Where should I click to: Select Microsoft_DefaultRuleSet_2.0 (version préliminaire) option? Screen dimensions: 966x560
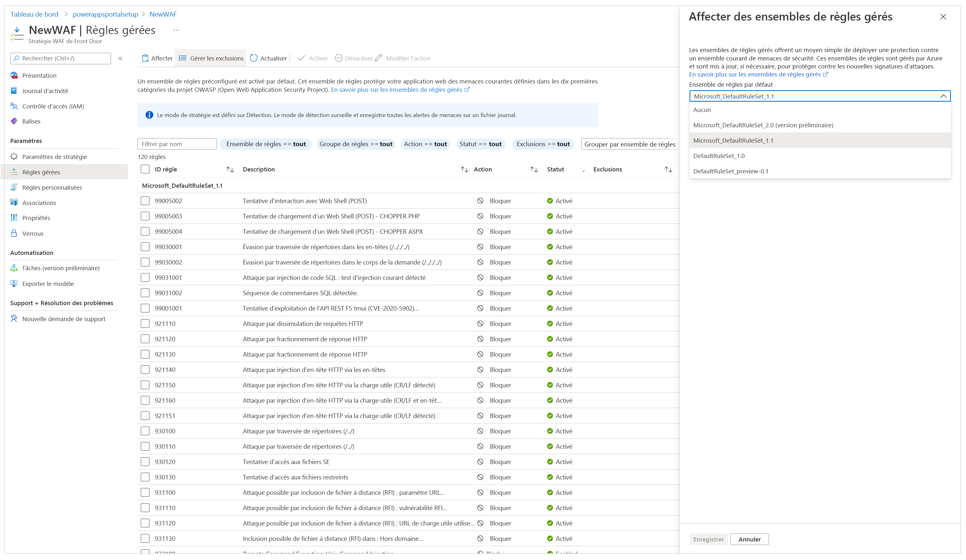pyautogui.click(x=820, y=125)
